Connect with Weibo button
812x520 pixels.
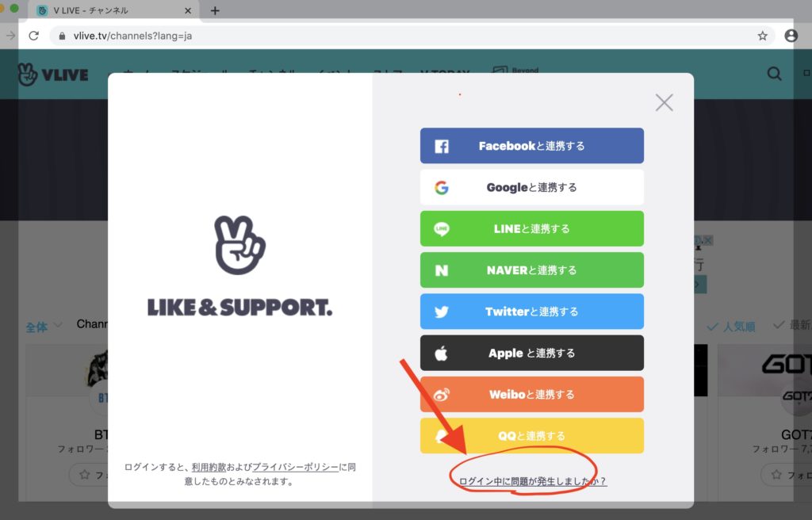tap(532, 395)
